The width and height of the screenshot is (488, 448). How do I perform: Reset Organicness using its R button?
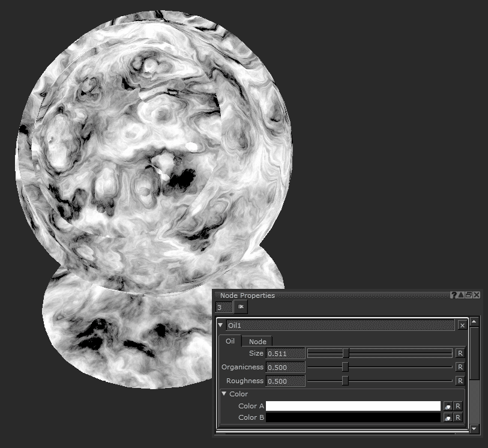tap(460, 367)
